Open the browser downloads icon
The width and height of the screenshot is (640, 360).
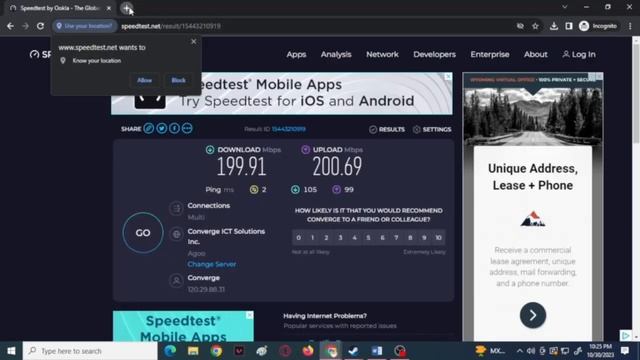click(553, 26)
